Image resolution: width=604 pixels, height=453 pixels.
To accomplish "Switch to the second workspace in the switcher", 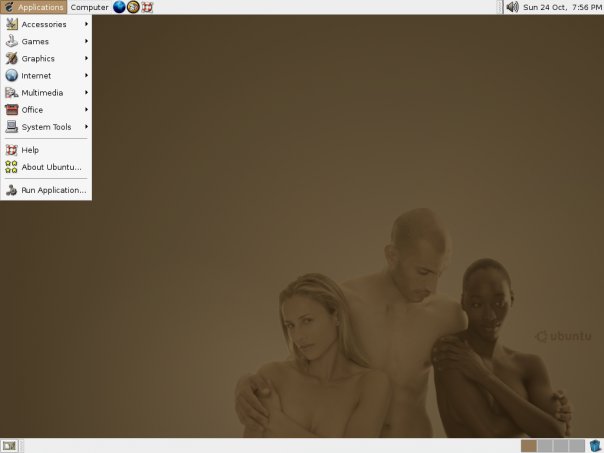I will click(545, 445).
